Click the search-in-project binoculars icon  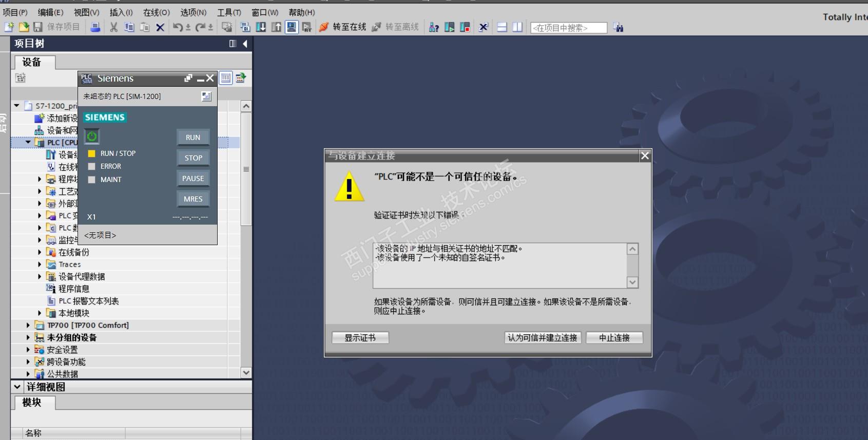(x=619, y=27)
